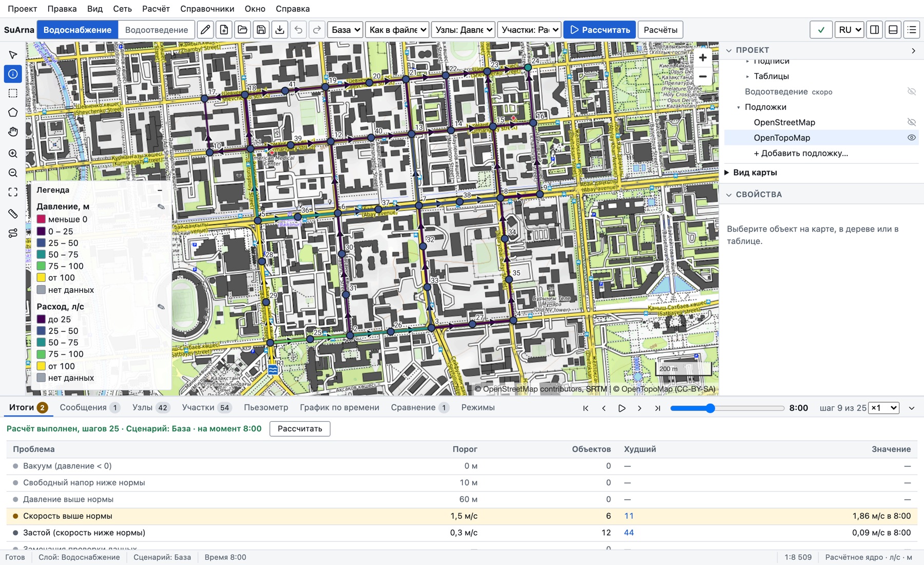Click the download export icon
Image resolution: width=924 pixels, height=565 pixels.
click(x=279, y=30)
